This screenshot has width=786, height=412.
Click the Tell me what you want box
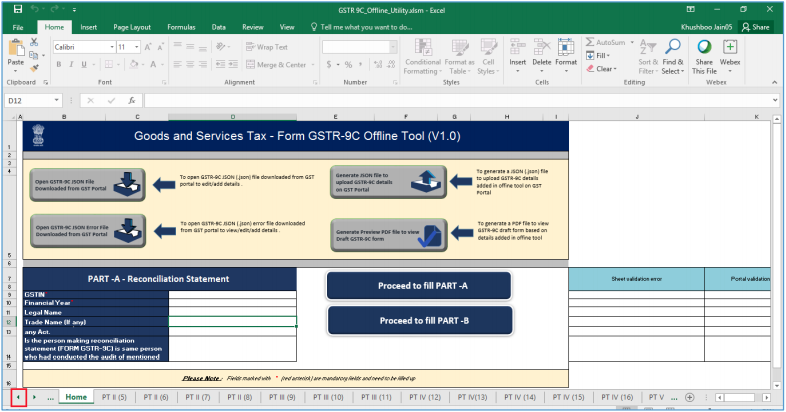coord(361,27)
